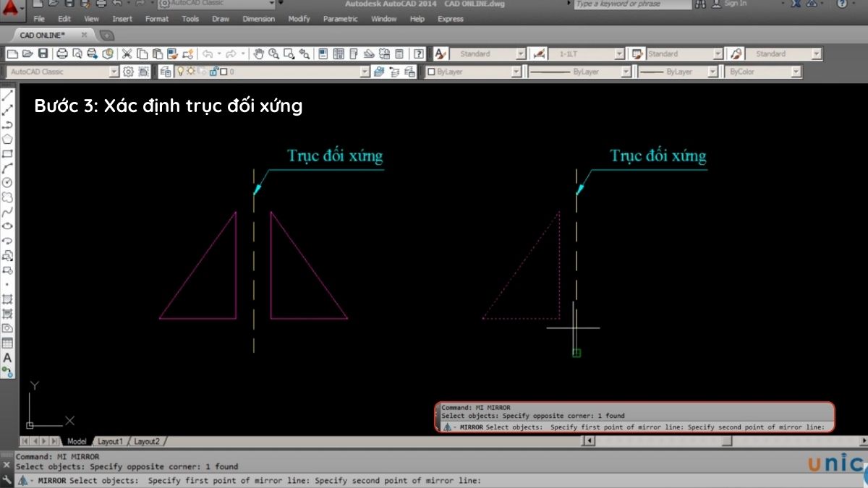The width and height of the screenshot is (868, 488).
Task: Open the Insert menu
Action: click(122, 19)
